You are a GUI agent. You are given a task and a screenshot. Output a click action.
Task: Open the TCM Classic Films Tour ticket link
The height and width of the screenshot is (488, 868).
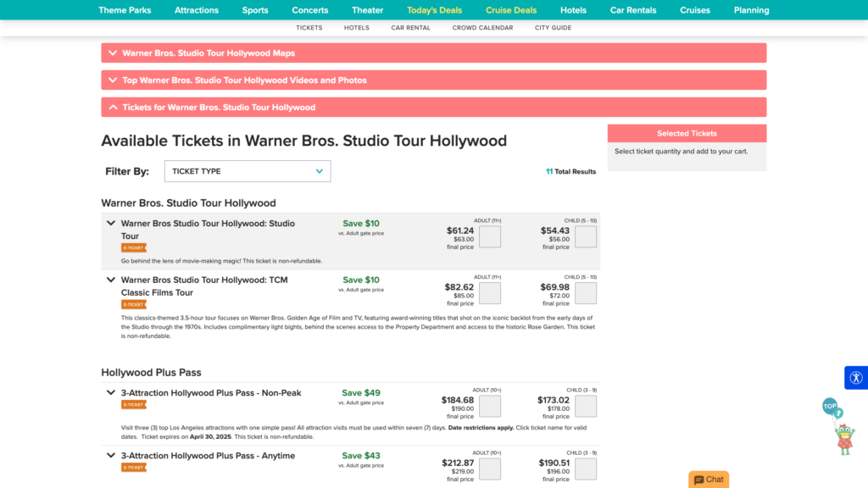(x=204, y=286)
